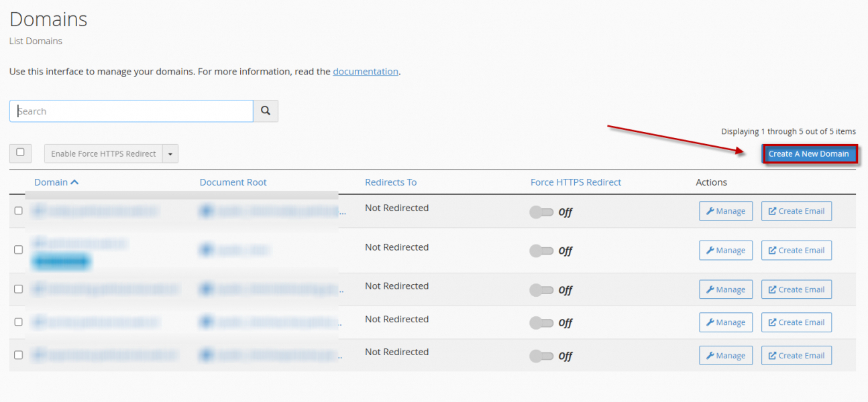Click Manage wrench button in first row
Screen dimensions: 868x402
click(725, 211)
